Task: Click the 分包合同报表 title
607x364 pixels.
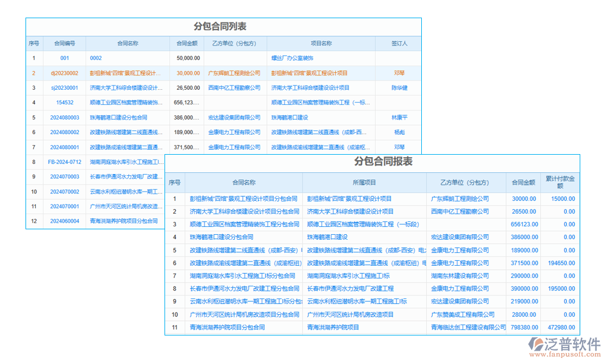Action: coord(383,161)
